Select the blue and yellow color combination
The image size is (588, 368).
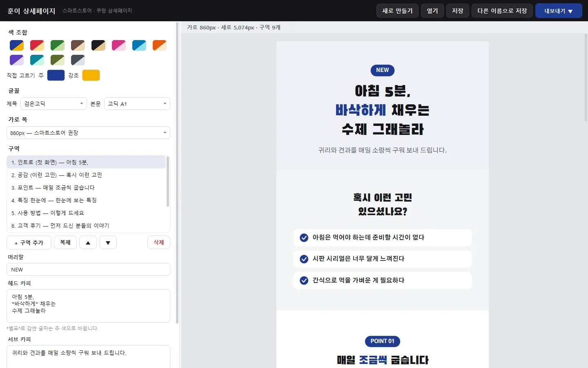[x=17, y=45]
